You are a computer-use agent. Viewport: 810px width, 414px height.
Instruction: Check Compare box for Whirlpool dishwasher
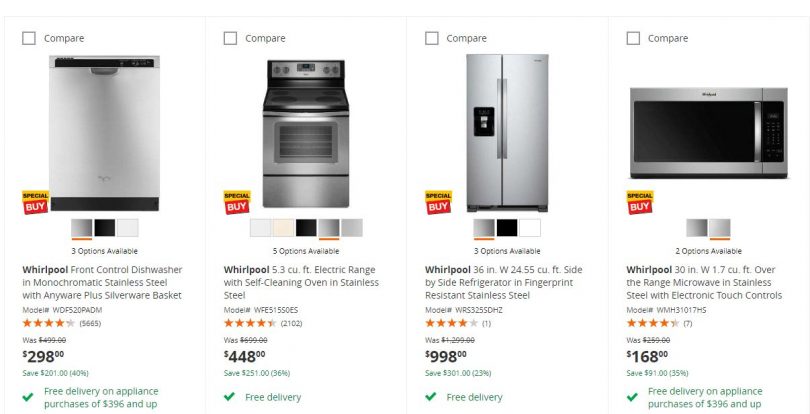(29, 38)
